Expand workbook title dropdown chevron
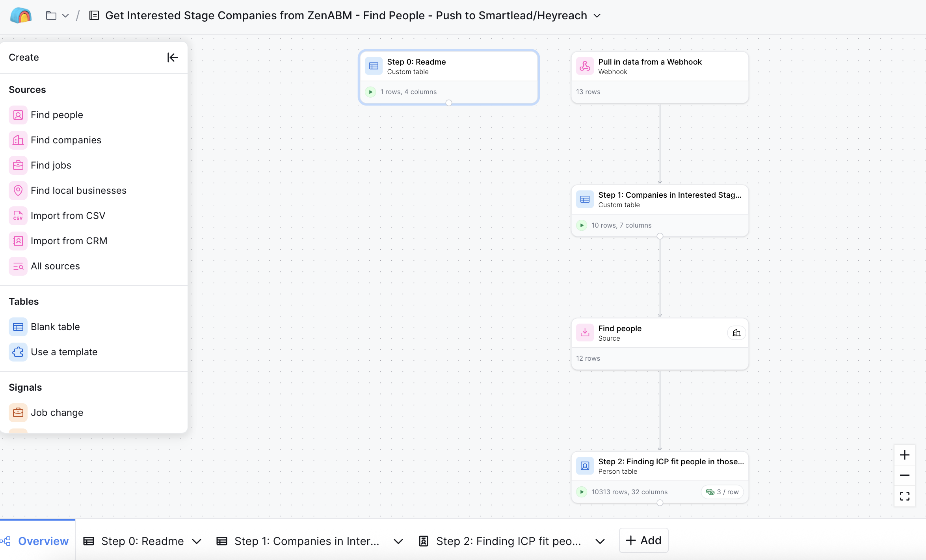Viewport: 926px width, 560px height. [x=597, y=16]
